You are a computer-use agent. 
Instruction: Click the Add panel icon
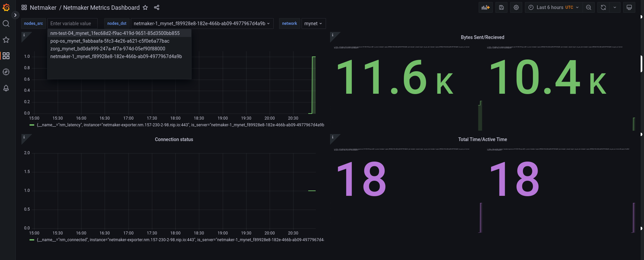[x=485, y=7]
